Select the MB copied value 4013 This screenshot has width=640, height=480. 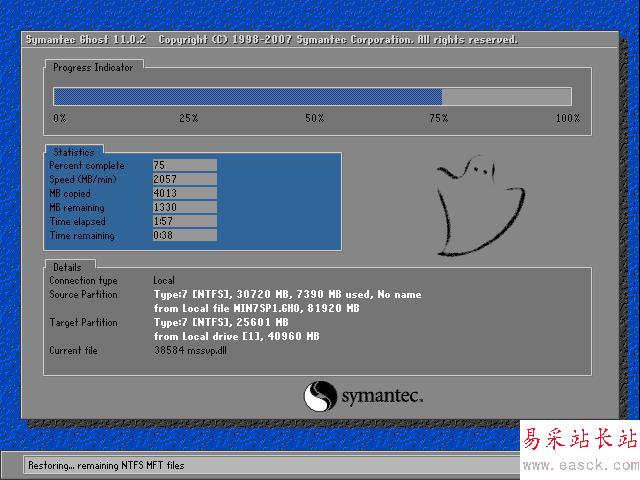185,193
